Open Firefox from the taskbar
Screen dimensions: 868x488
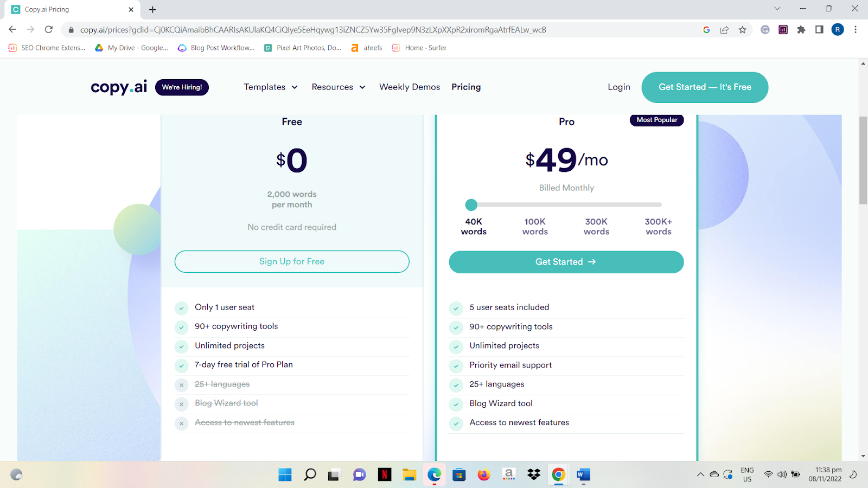coord(484,475)
